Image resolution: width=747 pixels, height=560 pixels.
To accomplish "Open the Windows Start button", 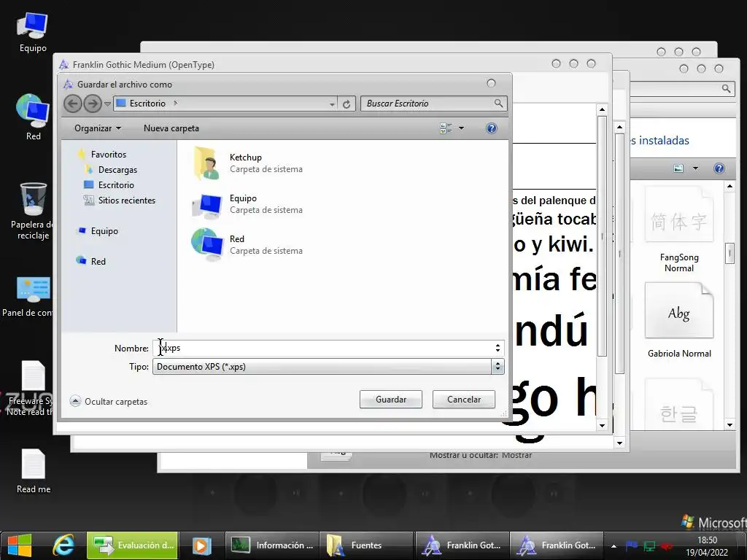I will click(x=19, y=545).
